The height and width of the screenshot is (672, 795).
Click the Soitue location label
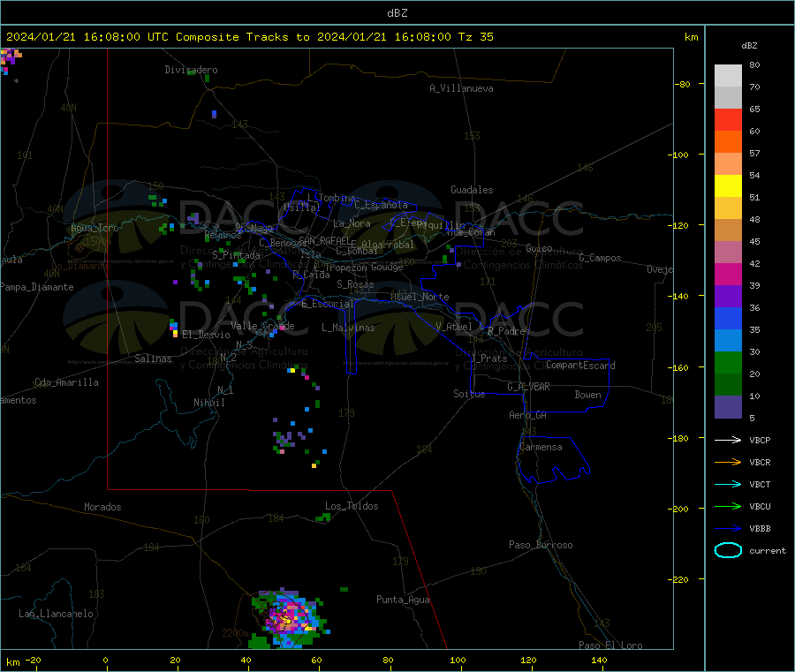click(470, 393)
